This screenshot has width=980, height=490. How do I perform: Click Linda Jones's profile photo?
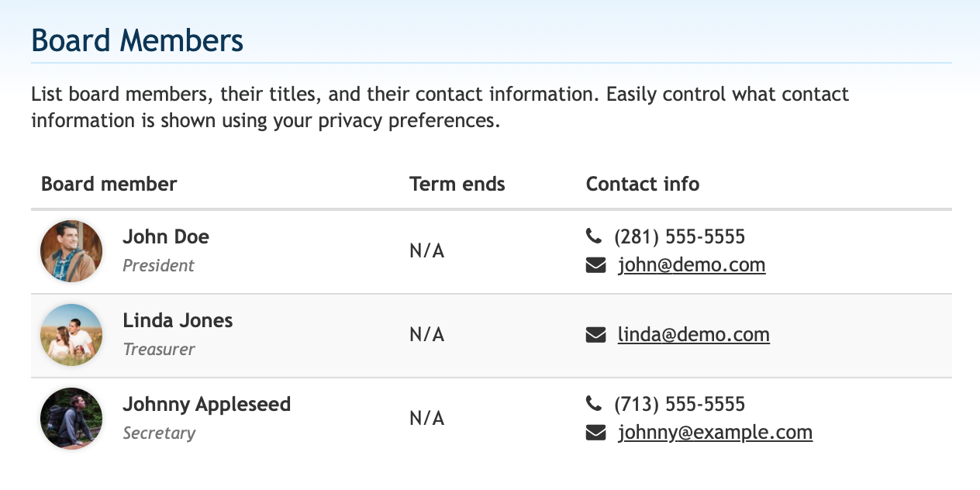[71, 335]
